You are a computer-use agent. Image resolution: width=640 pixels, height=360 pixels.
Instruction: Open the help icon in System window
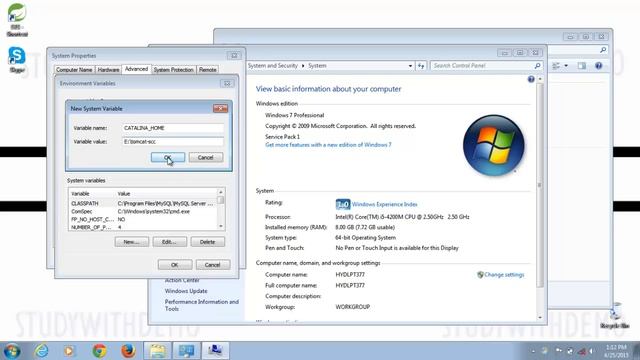coord(531,79)
